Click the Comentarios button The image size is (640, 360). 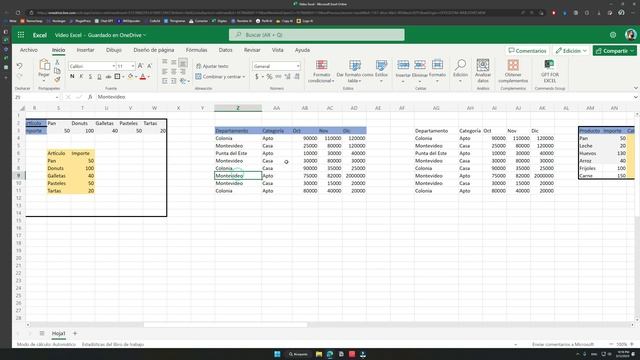527,51
